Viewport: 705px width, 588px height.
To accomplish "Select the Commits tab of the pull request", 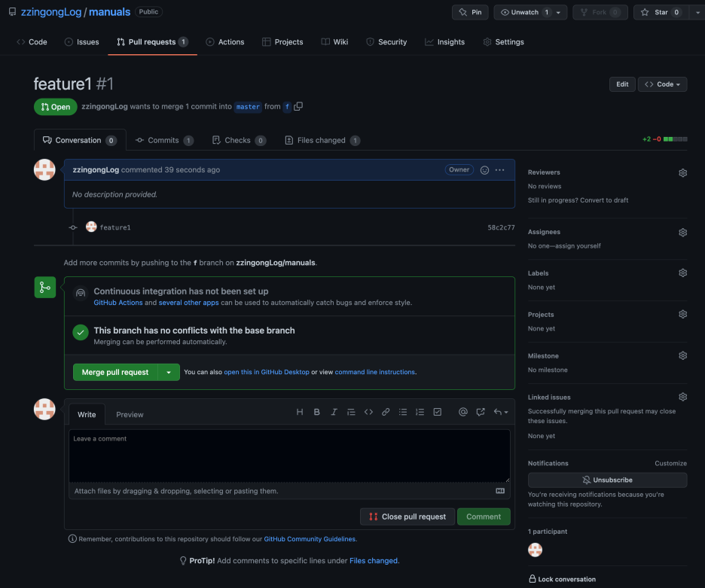I will (x=164, y=140).
